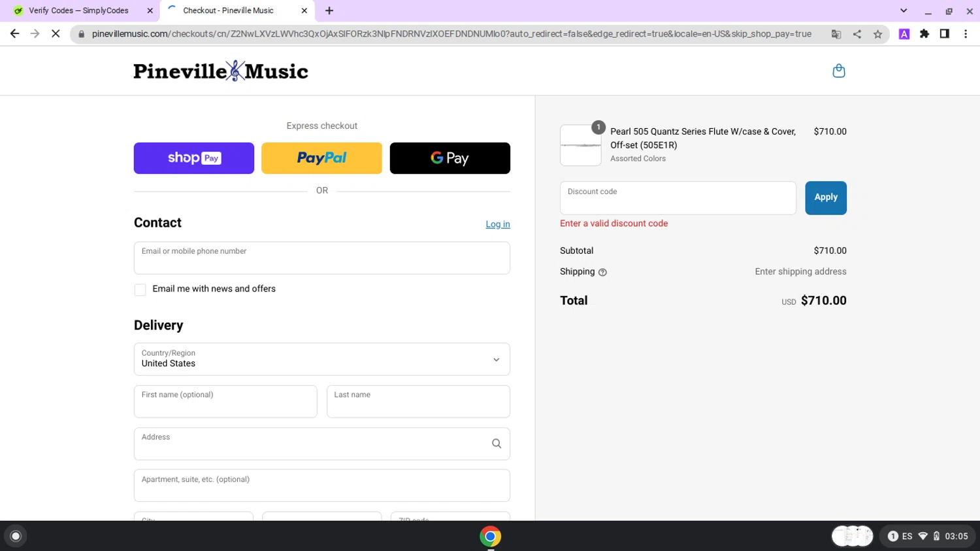Open the shipping info question mark icon
Image resolution: width=980 pixels, height=551 pixels.
(x=602, y=273)
